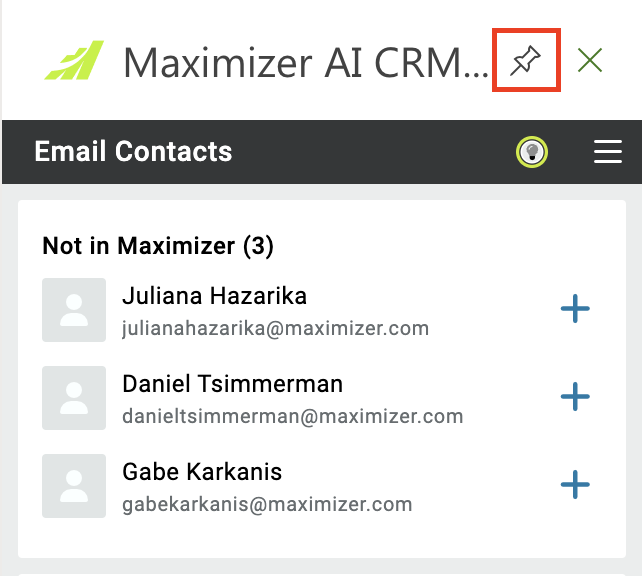Click the Email Contacts header title
This screenshot has width=642, height=576.
pos(133,151)
